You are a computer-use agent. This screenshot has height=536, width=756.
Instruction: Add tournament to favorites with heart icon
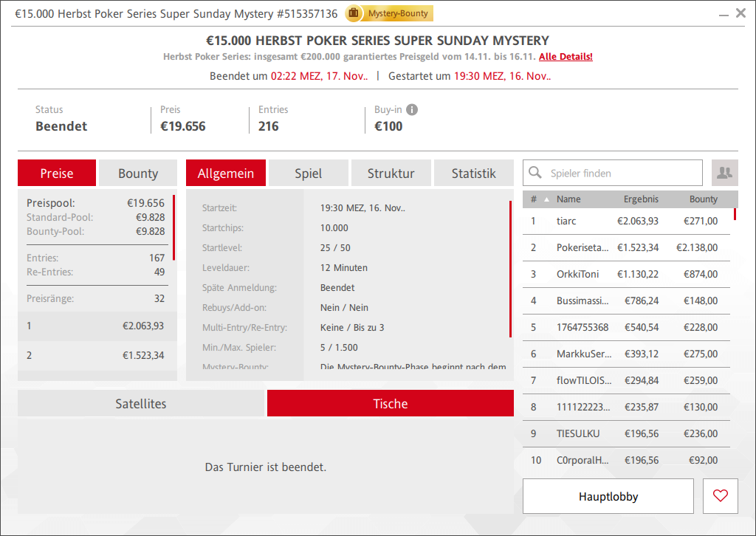(721, 496)
